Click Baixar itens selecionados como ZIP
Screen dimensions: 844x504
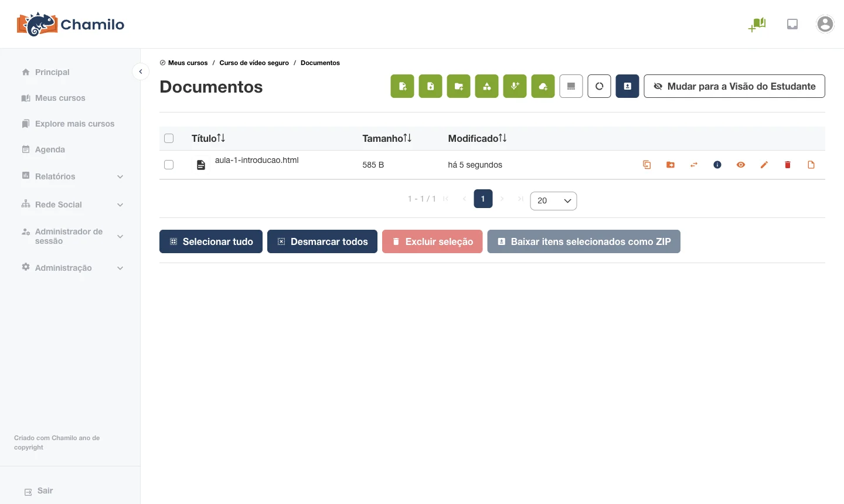tap(584, 241)
